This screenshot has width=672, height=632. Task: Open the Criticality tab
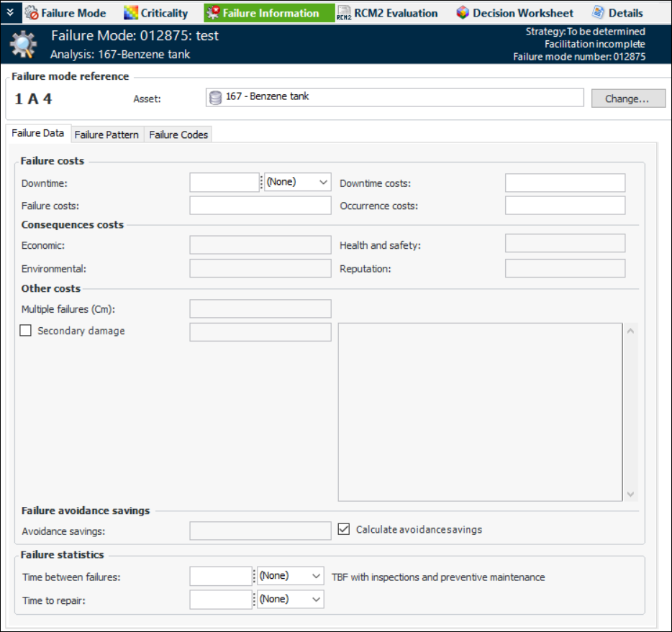point(156,13)
